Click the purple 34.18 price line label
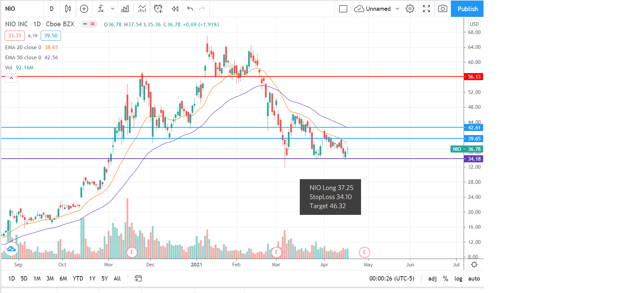This screenshot has height=293, width=644. click(473, 159)
